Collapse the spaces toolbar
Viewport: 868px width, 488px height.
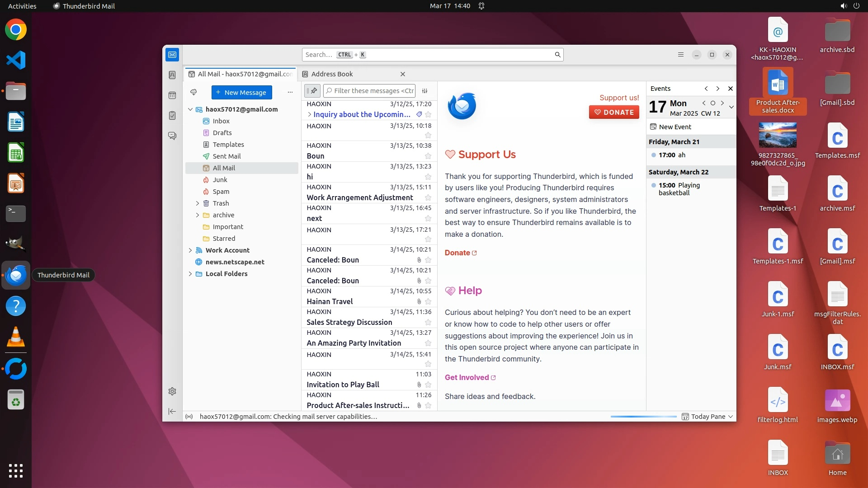click(x=172, y=411)
